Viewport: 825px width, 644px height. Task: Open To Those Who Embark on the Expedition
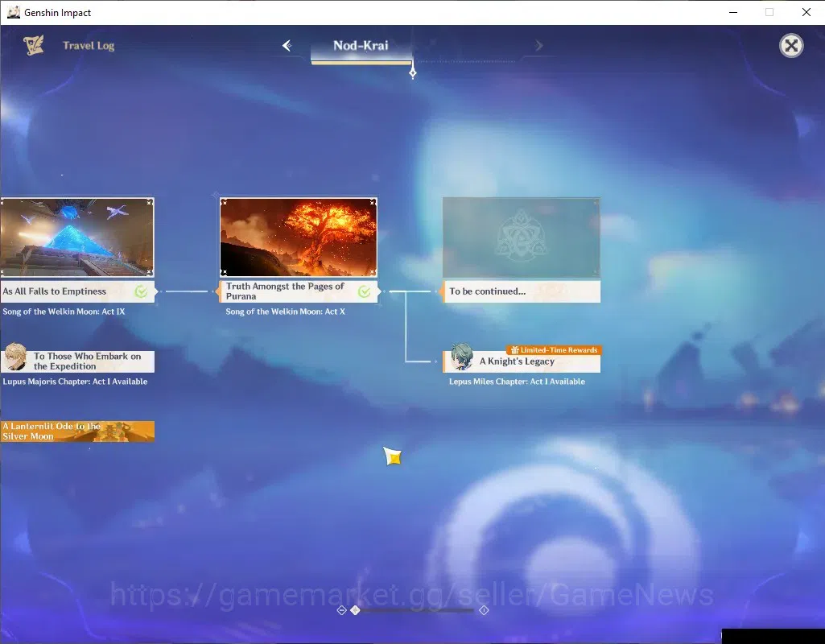77,361
